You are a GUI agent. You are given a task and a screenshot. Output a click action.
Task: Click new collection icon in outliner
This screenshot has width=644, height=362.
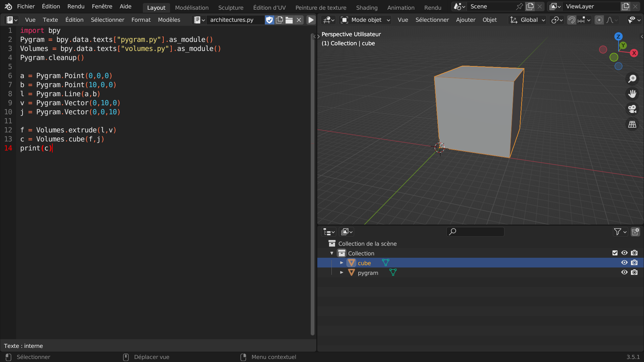pos(635,232)
